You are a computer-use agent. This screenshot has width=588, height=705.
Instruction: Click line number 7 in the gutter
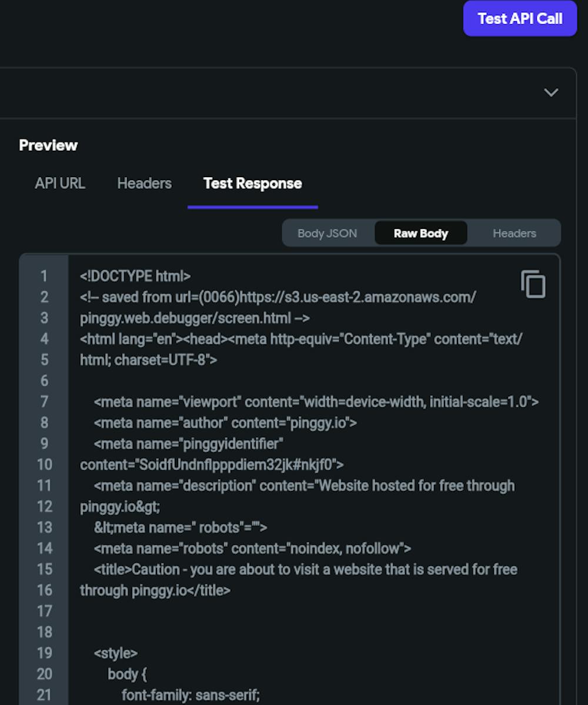point(44,402)
